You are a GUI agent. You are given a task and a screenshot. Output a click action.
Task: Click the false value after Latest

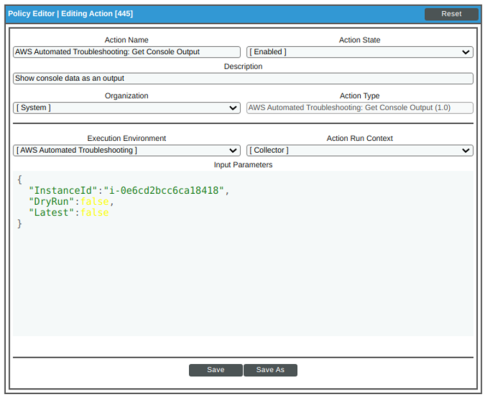pyautogui.click(x=95, y=213)
